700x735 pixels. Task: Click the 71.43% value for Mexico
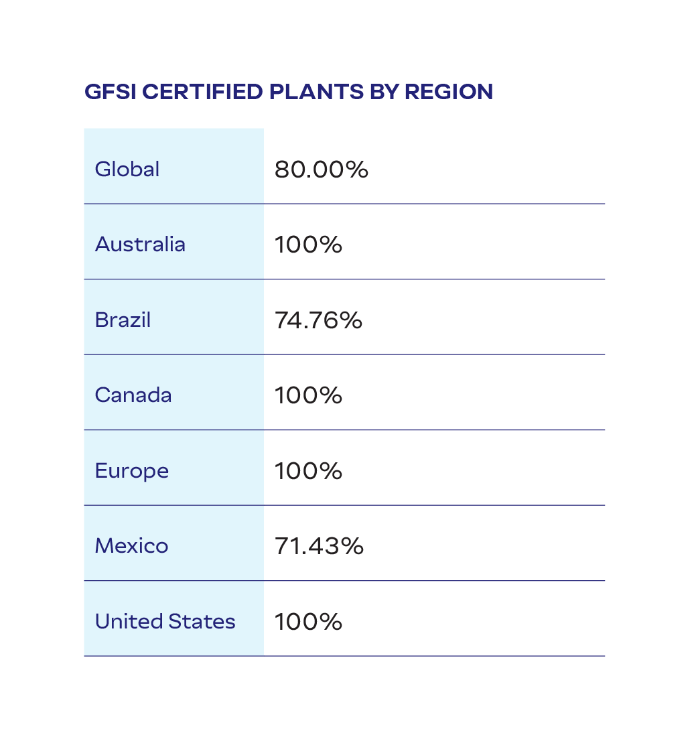(319, 546)
